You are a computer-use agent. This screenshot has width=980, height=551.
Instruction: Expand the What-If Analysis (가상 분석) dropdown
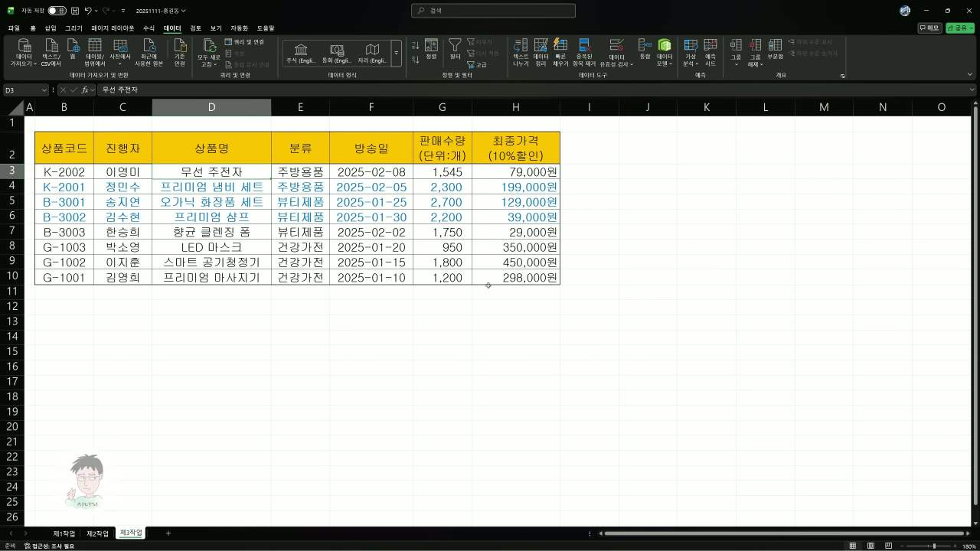[691, 52]
